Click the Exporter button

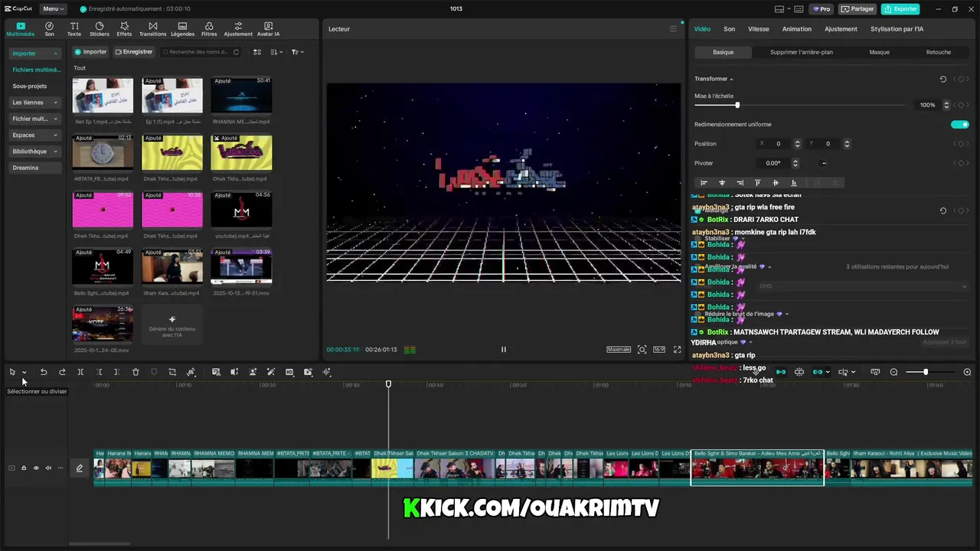[x=900, y=9]
